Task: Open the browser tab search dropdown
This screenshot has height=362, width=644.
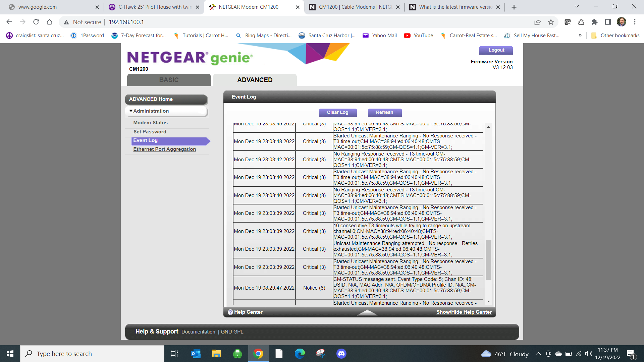Action: [x=576, y=6]
